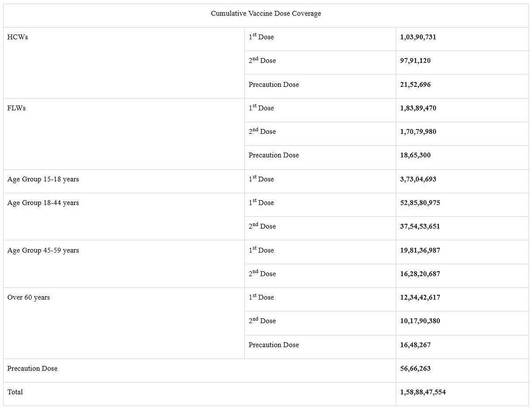Image resolution: width=532 pixels, height=410 pixels.
Task: Click the Age Group 18-44 years label
Action: pyautogui.click(x=43, y=203)
